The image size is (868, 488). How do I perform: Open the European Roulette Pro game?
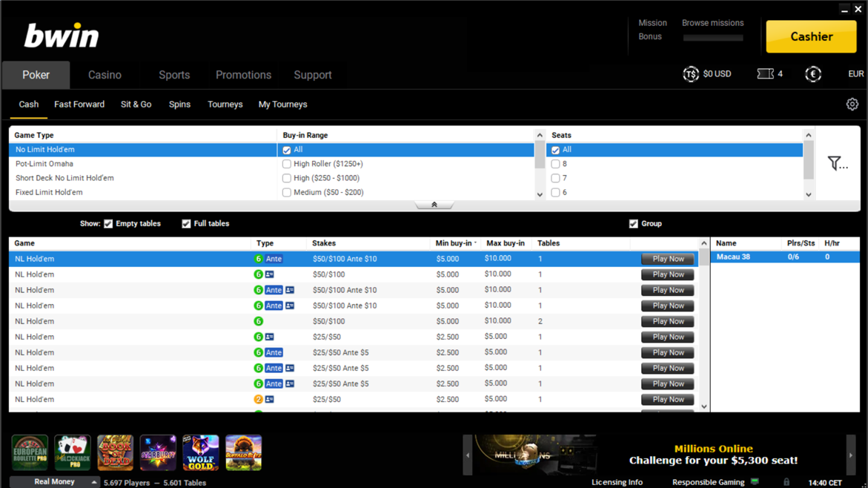click(30, 452)
